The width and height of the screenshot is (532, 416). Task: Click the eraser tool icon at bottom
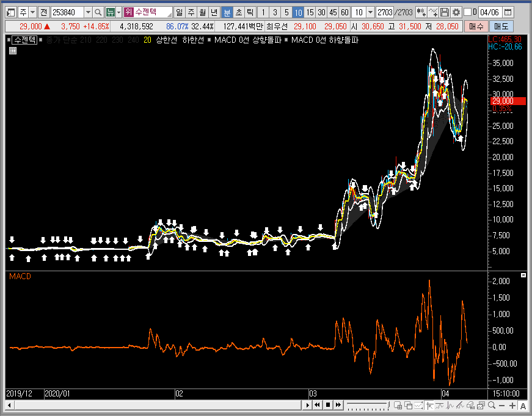click(x=470, y=405)
